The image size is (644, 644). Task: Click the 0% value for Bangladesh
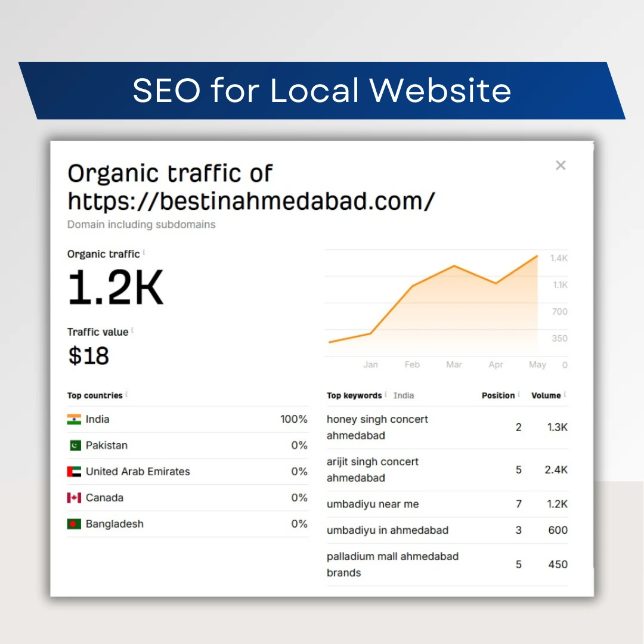(x=299, y=524)
